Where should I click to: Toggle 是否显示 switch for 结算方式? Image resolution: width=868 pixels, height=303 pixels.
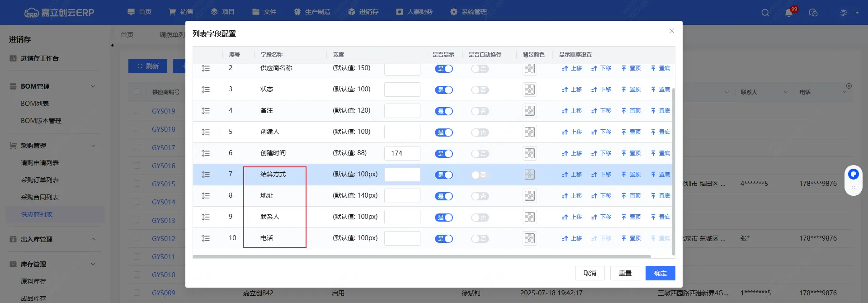[443, 175]
